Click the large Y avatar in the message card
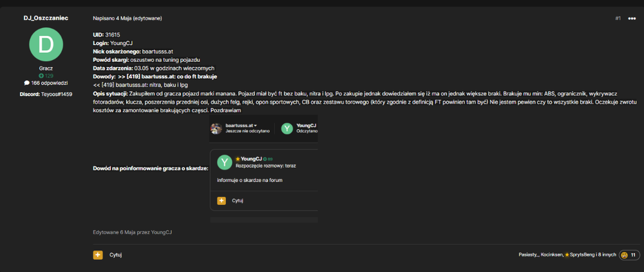Image resolution: width=644 pixels, height=272 pixels. [224, 162]
